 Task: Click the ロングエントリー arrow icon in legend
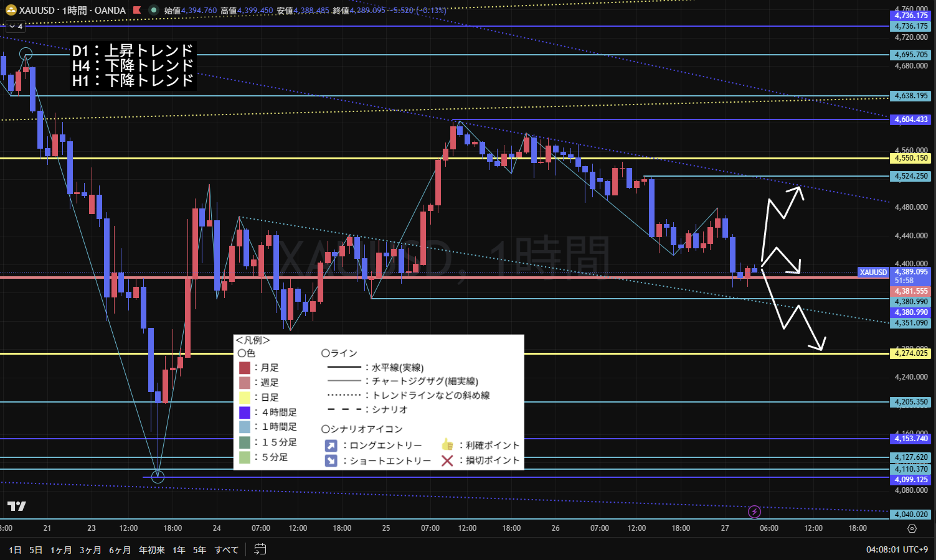coord(331,446)
